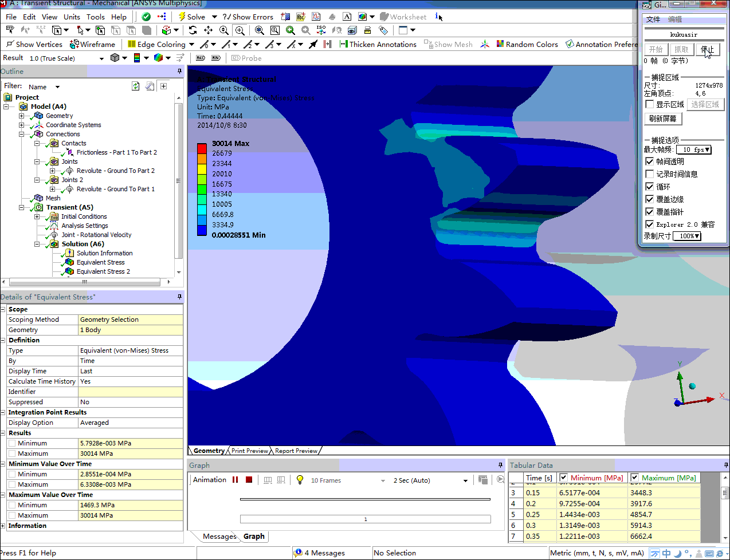Switch to the Print Preview tab

click(x=249, y=451)
